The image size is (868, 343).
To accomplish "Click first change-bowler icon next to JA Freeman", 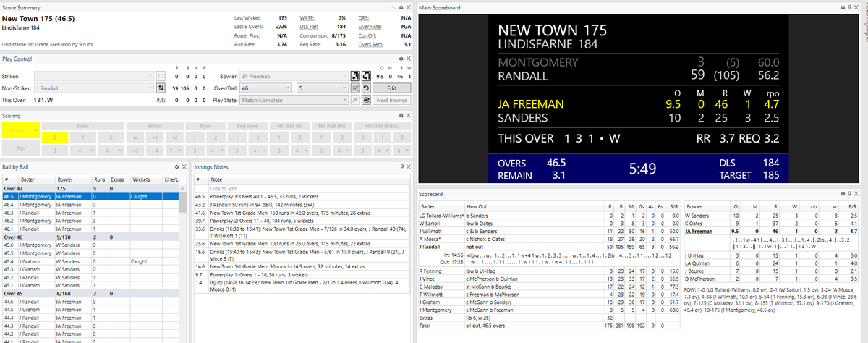I will (355, 76).
